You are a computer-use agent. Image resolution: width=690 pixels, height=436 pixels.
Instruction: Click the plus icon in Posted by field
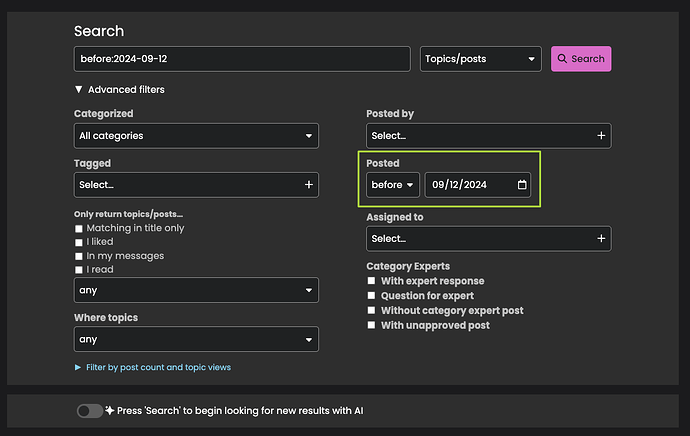pyautogui.click(x=601, y=136)
